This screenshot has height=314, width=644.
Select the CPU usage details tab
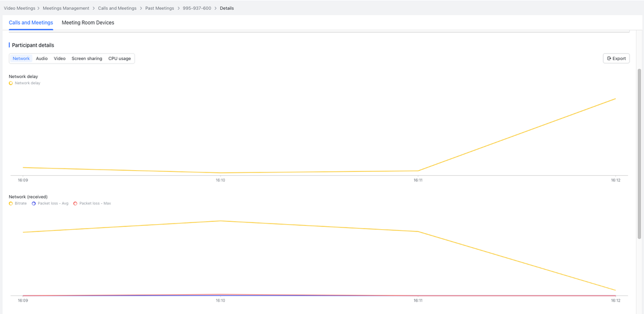pyautogui.click(x=119, y=59)
